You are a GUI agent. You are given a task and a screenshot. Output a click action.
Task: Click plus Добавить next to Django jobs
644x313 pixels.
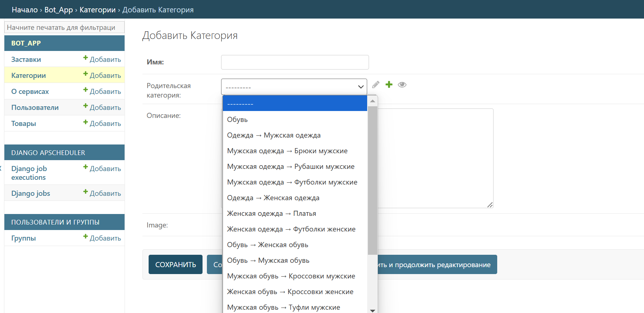click(x=102, y=193)
